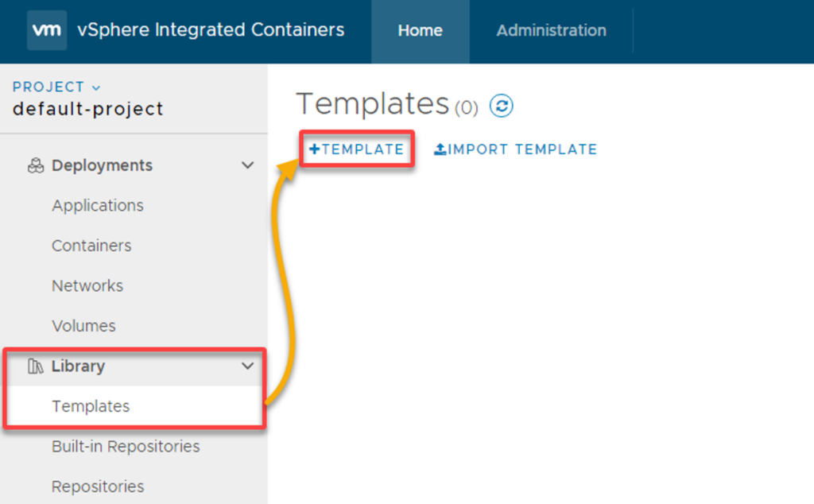Click the VMware vm logo icon
The image size is (814, 504).
[47, 30]
